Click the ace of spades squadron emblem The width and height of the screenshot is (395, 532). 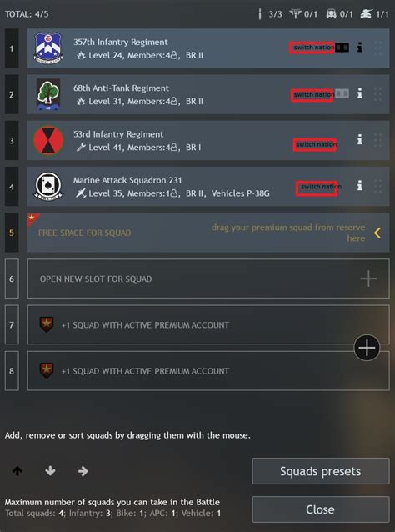click(x=48, y=186)
